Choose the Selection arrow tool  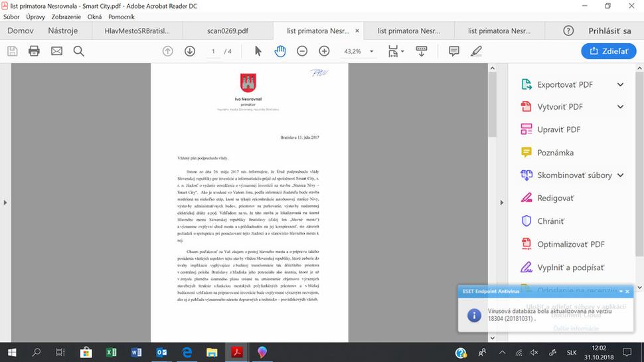point(258,51)
